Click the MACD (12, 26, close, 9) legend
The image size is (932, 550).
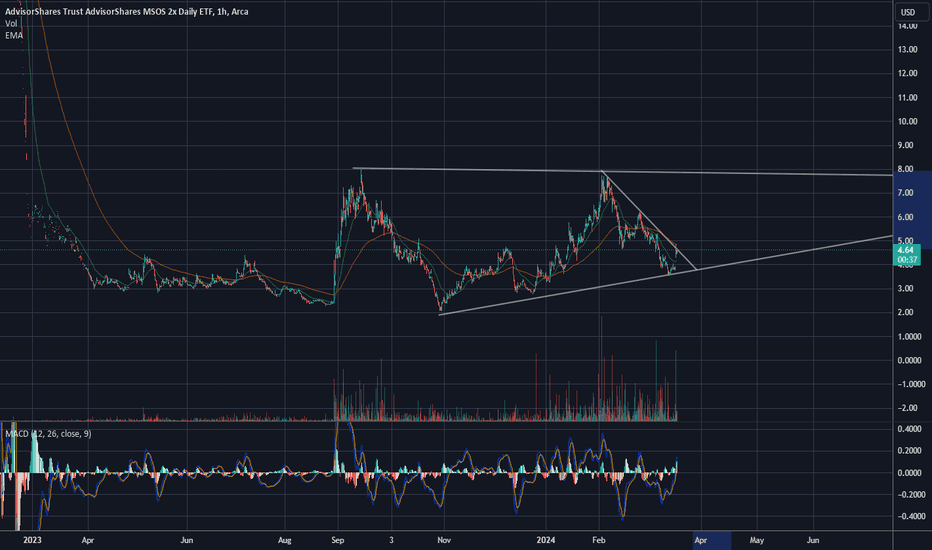[x=48, y=433]
